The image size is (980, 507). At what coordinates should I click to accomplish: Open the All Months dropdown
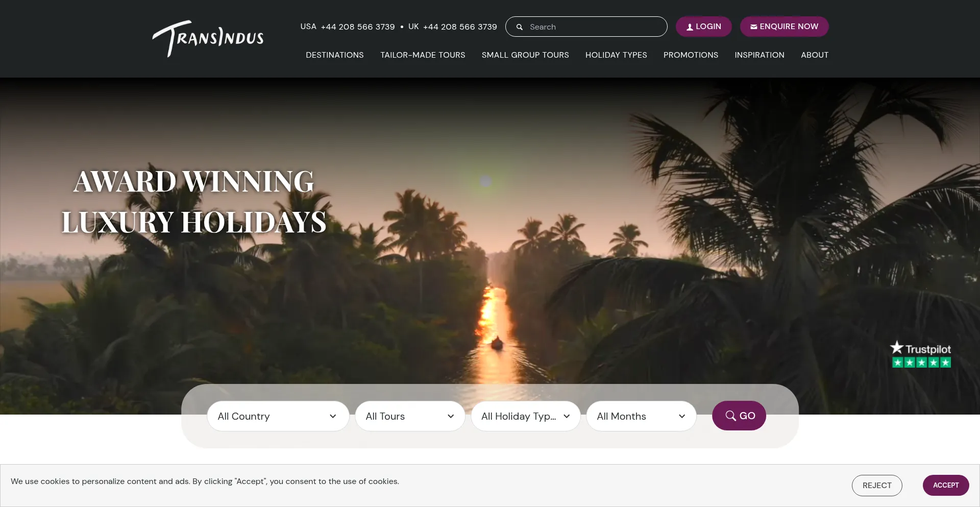[642, 416]
